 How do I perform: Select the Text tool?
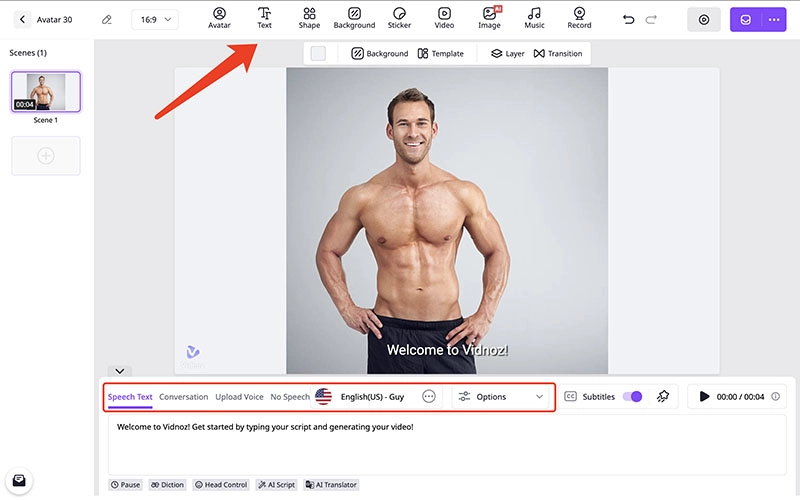click(x=264, y=18)
